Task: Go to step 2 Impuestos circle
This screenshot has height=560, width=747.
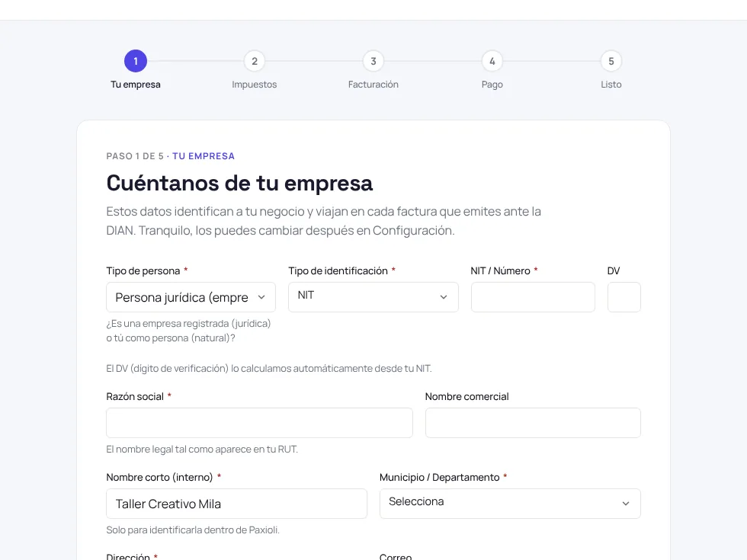Action: (x=255, y=61)
